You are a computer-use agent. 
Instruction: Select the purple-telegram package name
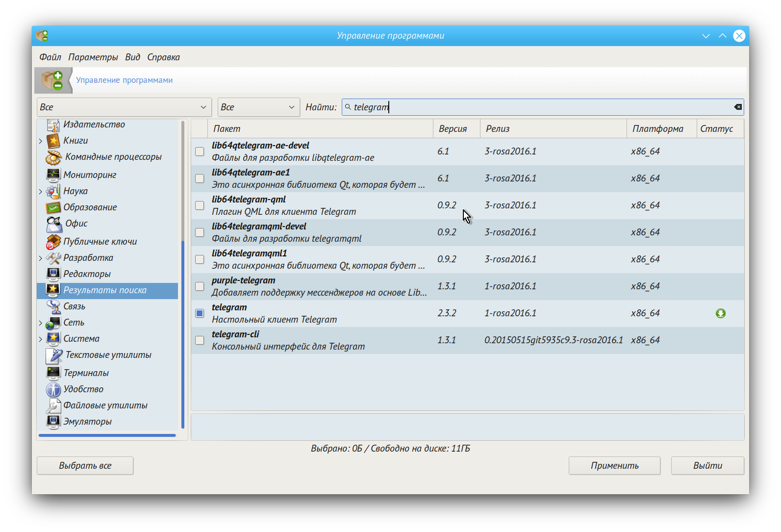(x=243, y=280)
